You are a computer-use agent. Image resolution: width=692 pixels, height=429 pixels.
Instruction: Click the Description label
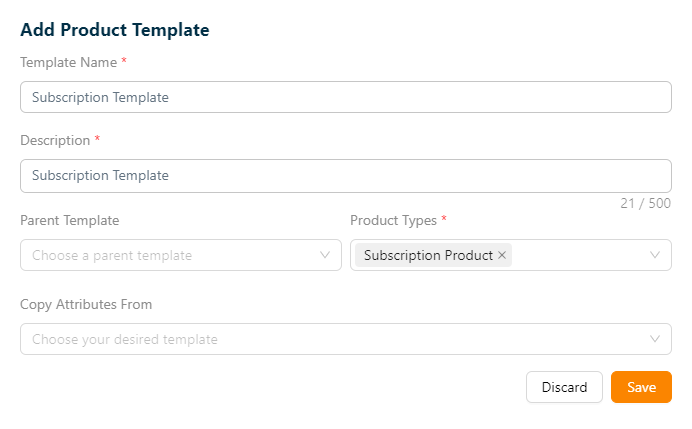[55, 140]
